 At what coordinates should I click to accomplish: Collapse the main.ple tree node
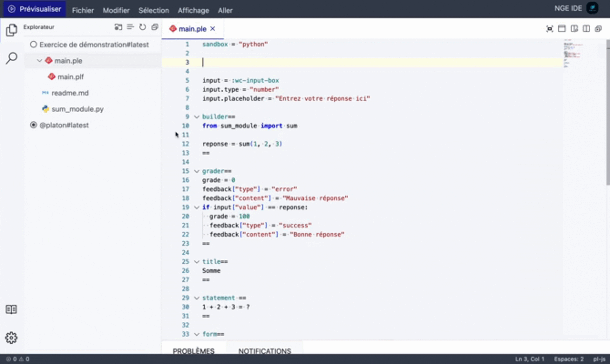pyautogui.click(x=39, y=60)
